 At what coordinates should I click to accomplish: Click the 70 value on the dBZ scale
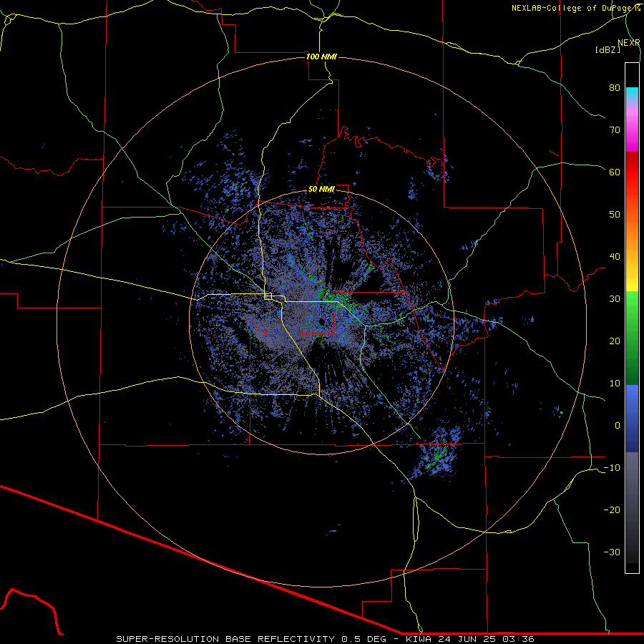615,130
